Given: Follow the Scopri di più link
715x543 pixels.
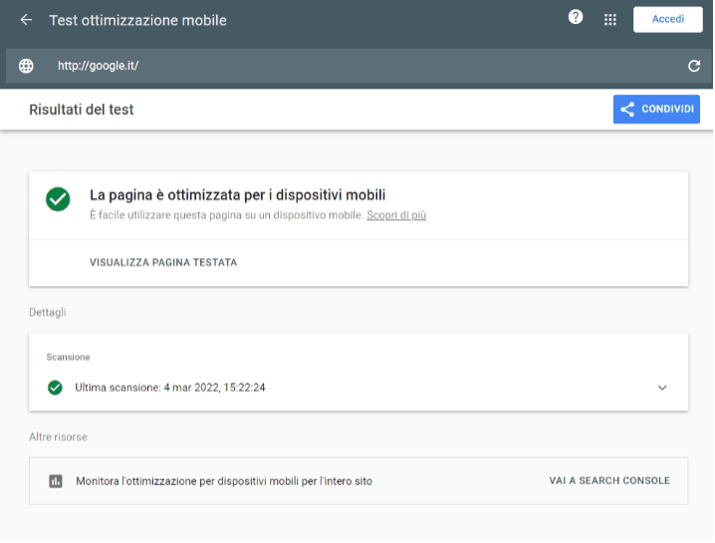Looking at the screenshot, I should point(396,215).
